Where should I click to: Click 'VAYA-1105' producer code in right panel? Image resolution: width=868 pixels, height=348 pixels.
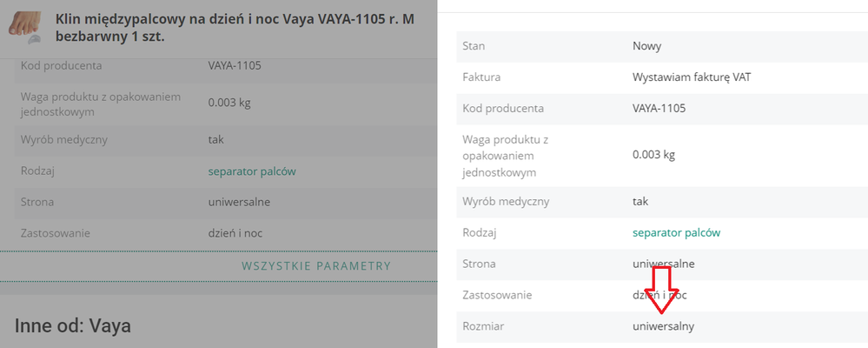tap(659, 109)
